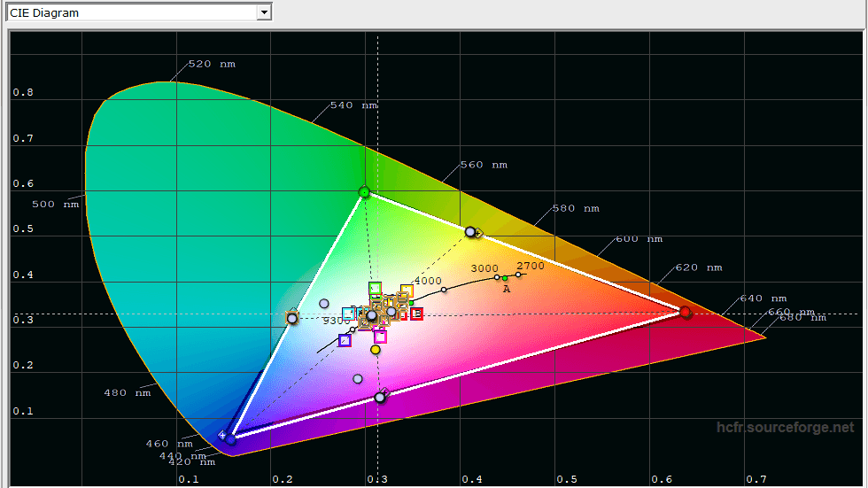Click the cyan secondary marker on the green-blue edge
This screenshot has height=488, width=868.
[x=292, y=318]
